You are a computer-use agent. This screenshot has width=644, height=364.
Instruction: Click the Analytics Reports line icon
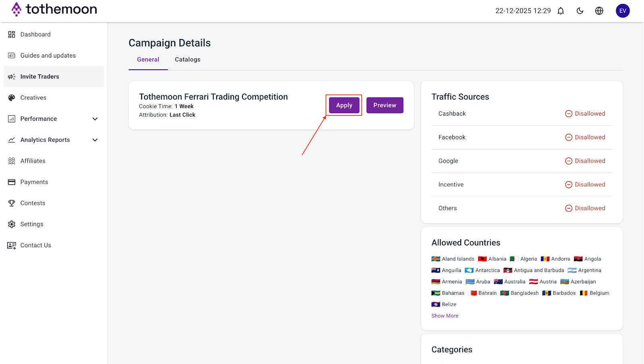pos(12,140)
